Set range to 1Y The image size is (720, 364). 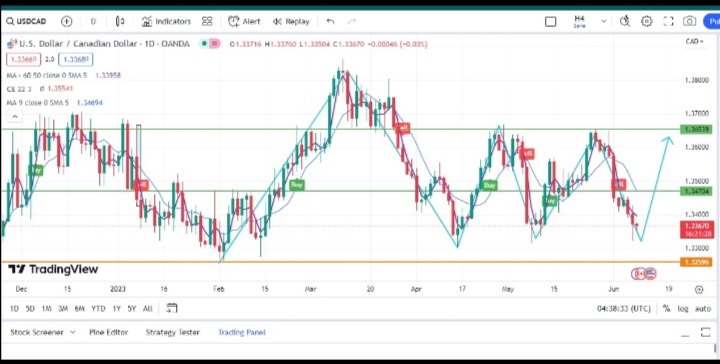117,309
